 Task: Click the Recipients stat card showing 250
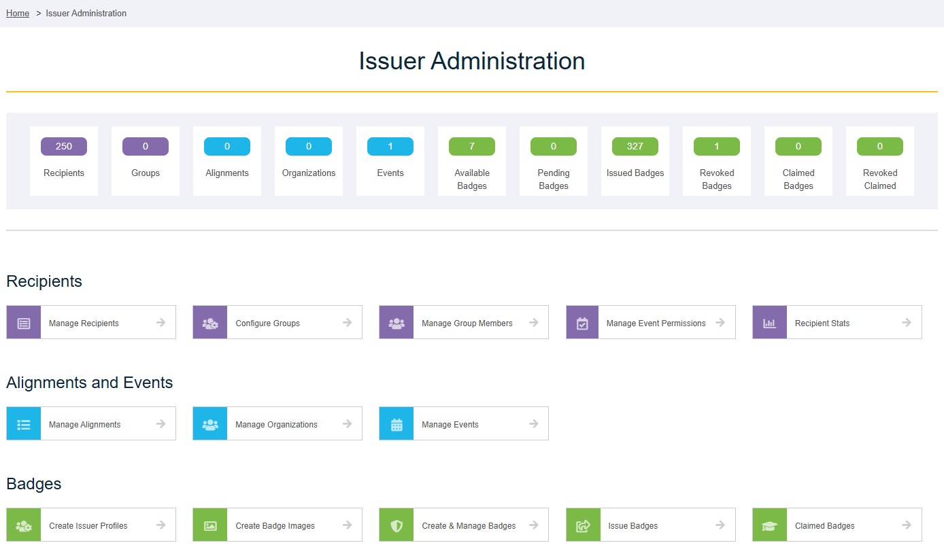[x=63, y=160]
